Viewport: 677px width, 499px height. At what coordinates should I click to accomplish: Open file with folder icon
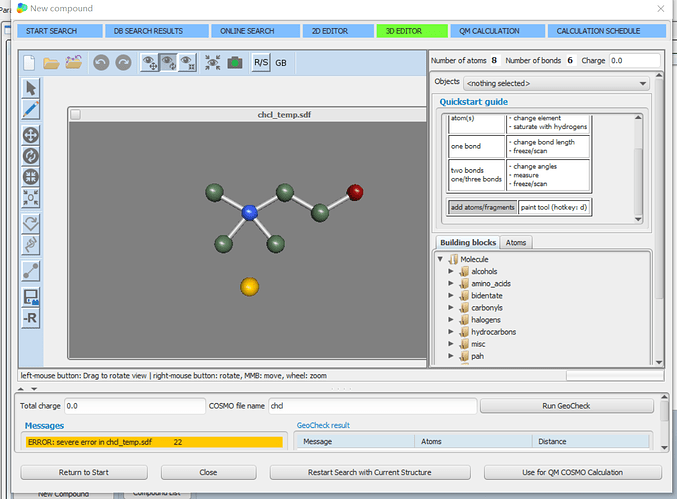pos(51,62)
